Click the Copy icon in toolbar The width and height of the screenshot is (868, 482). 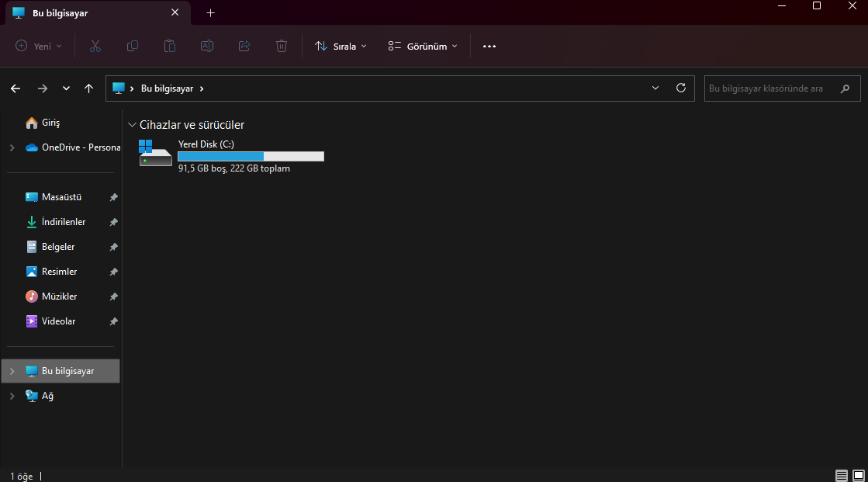[x=133, y=46]
